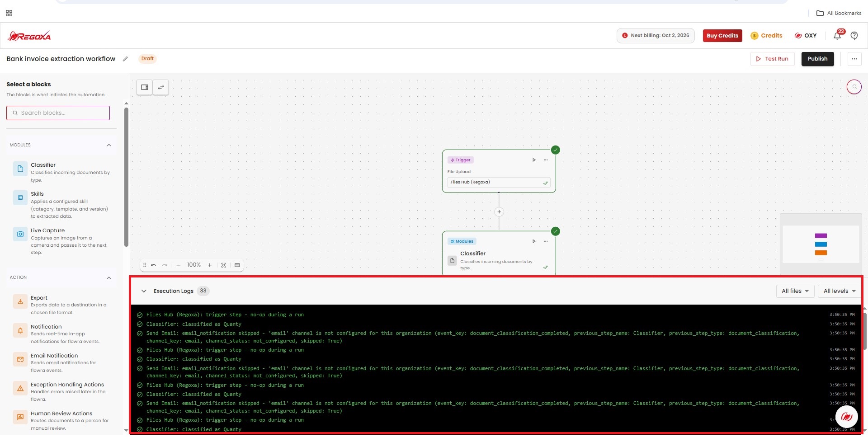Open the All levels dropdown
Image resolution: width=868 pixels, height=437 pixels.
pos(840,291)
